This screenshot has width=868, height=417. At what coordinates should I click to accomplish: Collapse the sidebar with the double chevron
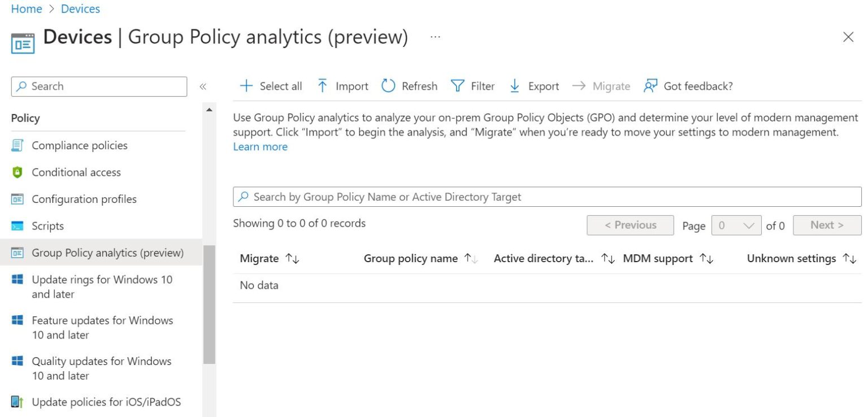coord(203,86)
